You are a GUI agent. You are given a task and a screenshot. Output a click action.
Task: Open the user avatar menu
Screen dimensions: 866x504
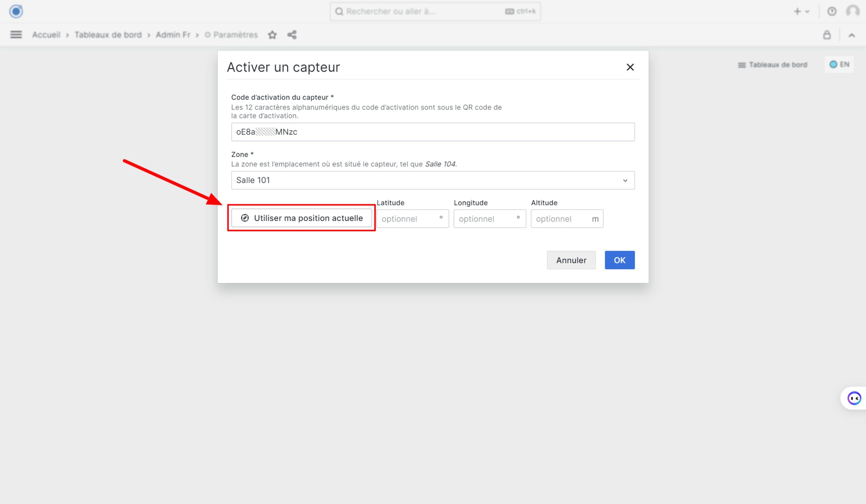pyautogui.click(x=852, y=11)
